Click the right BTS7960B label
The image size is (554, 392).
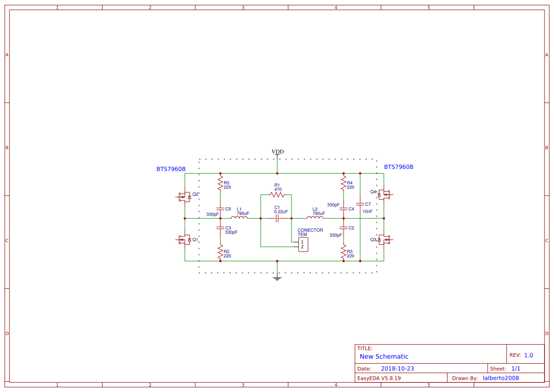398,167
